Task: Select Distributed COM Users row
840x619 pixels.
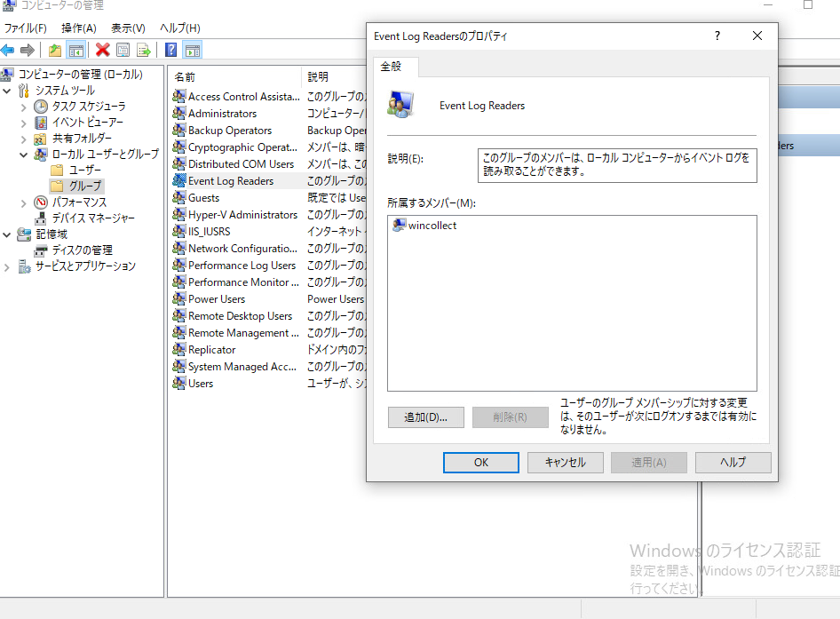Action: (x=268, y=164)
